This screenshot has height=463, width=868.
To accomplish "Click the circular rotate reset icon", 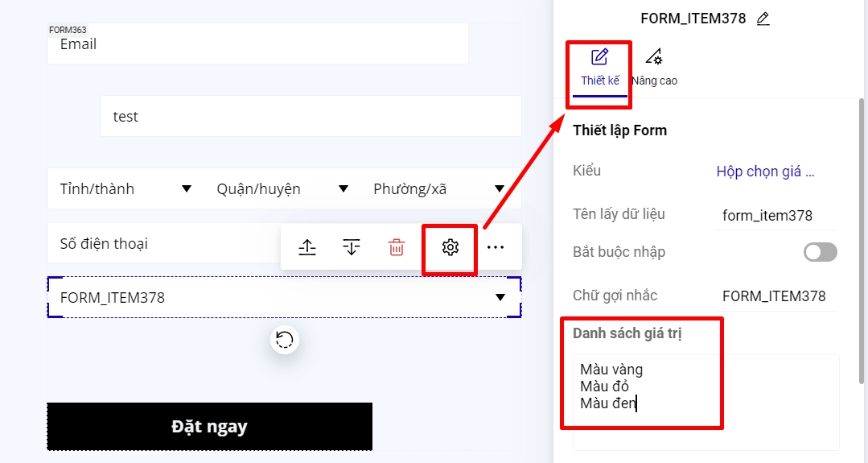I will (x=284, y=340).
